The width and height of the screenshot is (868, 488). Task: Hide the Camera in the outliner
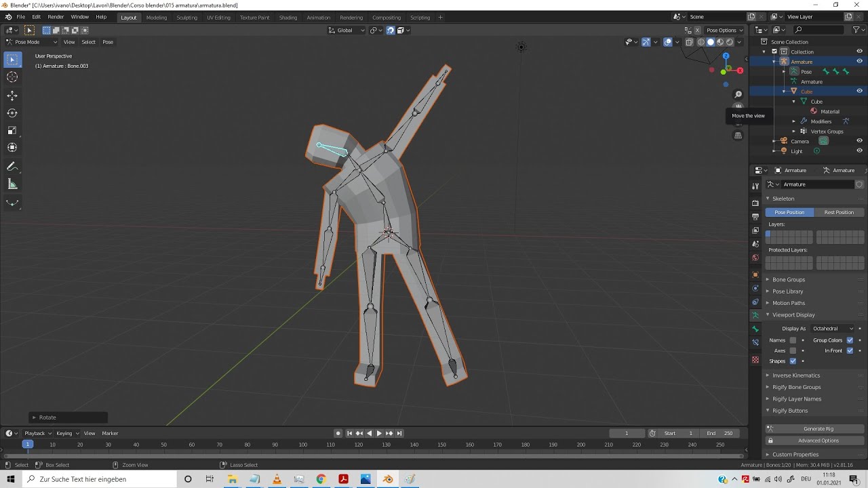(x=859, y=141)
